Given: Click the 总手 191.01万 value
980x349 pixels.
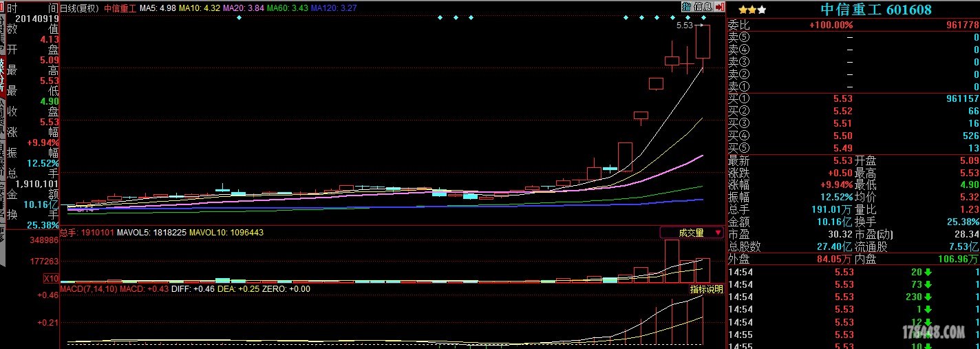Looking at the screenshot, I should pyautogui.click(x=833, y=209).
